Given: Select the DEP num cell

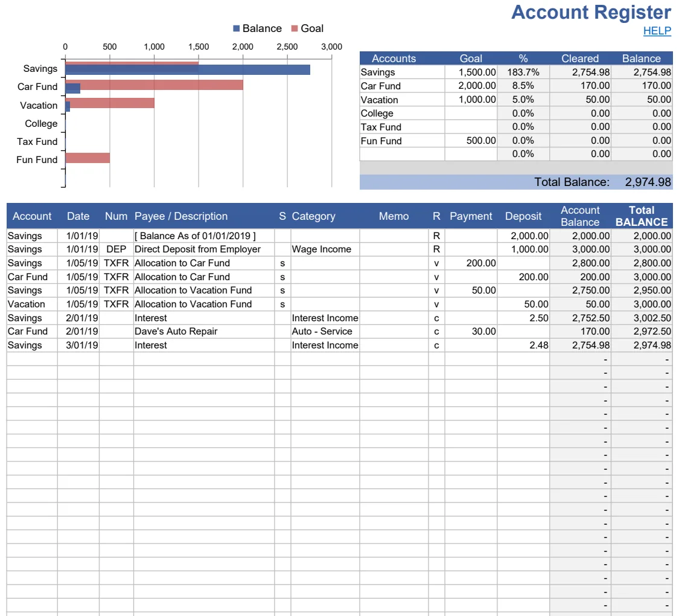Looking at the screenshot, I should click(116, 249).
